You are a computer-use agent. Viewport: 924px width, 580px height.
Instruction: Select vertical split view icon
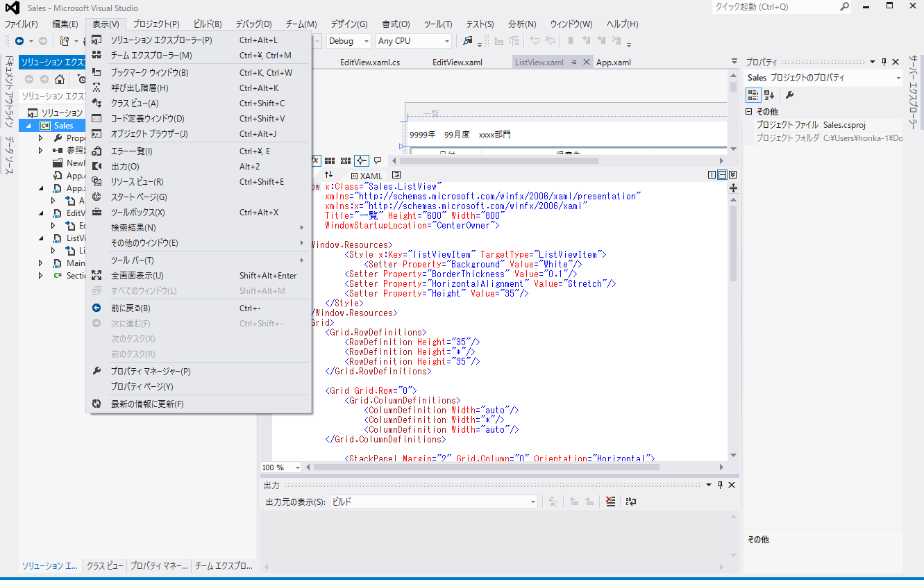coord(712,174)
